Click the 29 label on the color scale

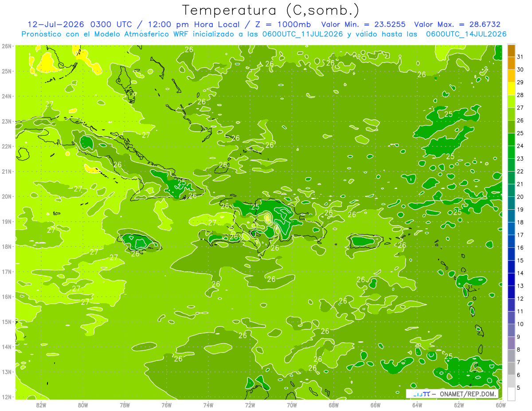[x=520, y=82]
